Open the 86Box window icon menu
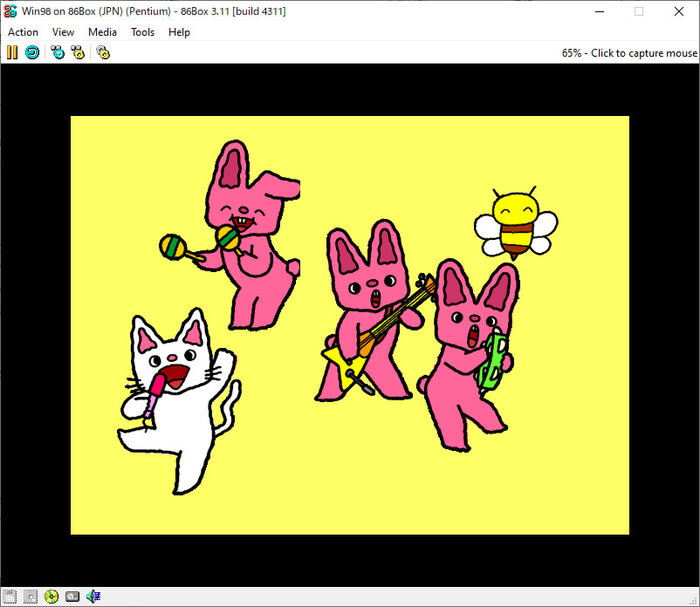Image resolution: width=700 pixels, height=607 pixels. [x=10, y=11]
